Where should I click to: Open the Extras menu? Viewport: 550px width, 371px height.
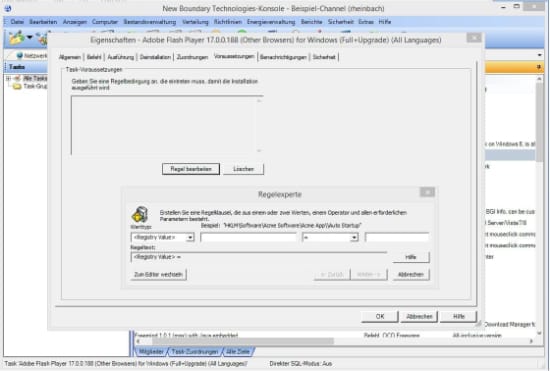[x=365, y=22]
